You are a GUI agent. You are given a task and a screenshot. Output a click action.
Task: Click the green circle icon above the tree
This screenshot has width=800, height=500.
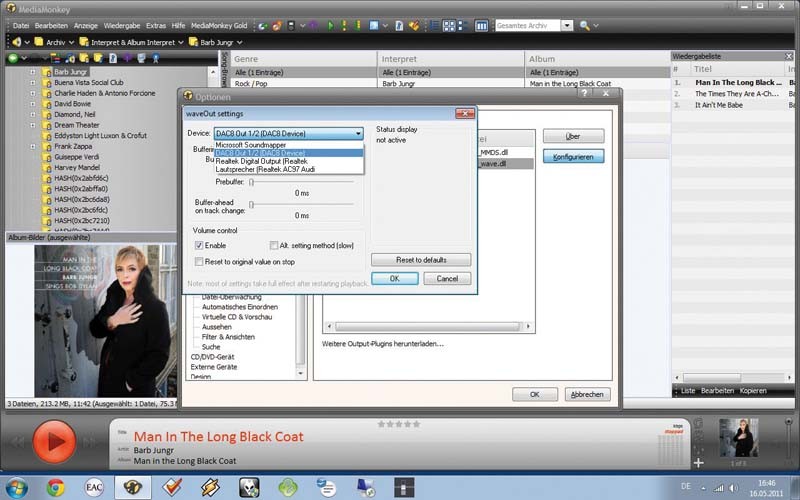click(x=13, y=59)
